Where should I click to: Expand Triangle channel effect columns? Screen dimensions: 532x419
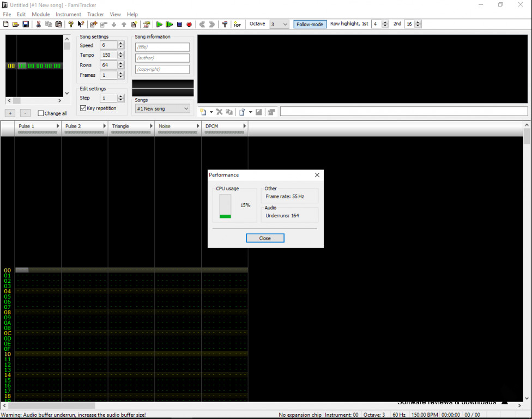pos(152,126)
